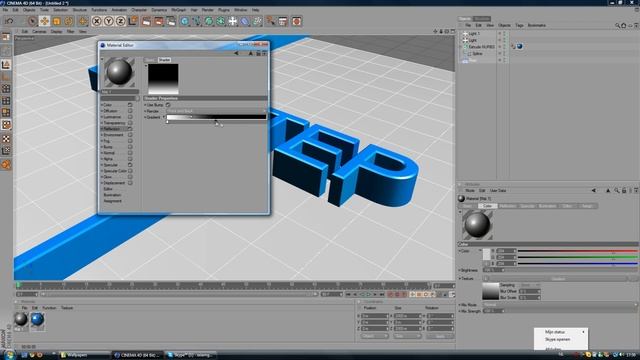
Task: Select the Extrude NURBS object in Object Manager
Action: 481,47
